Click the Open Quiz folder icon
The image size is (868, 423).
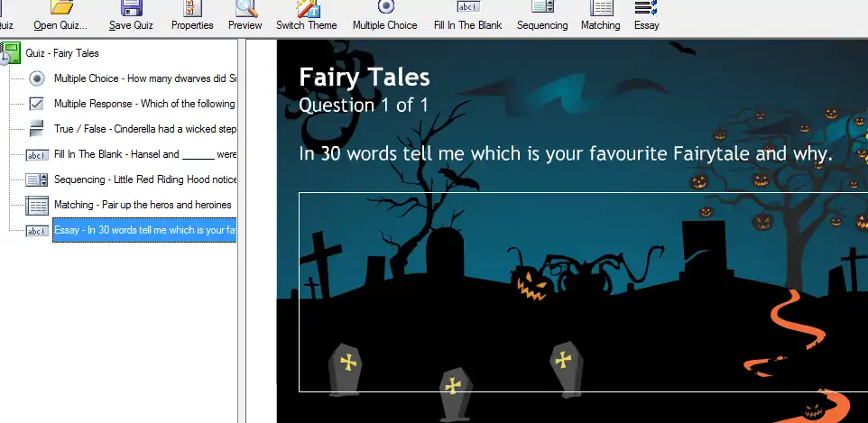click(61, 8)
